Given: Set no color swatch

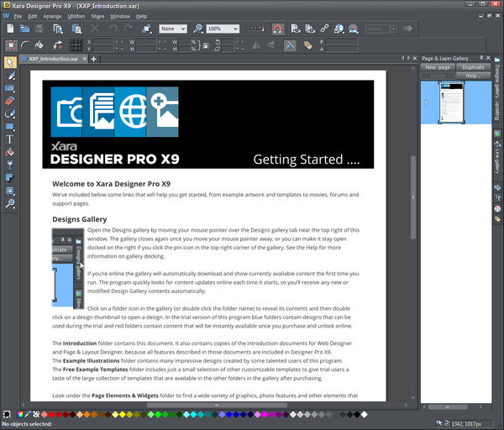Looking at the screenshot, I should (x=36, y=414).
